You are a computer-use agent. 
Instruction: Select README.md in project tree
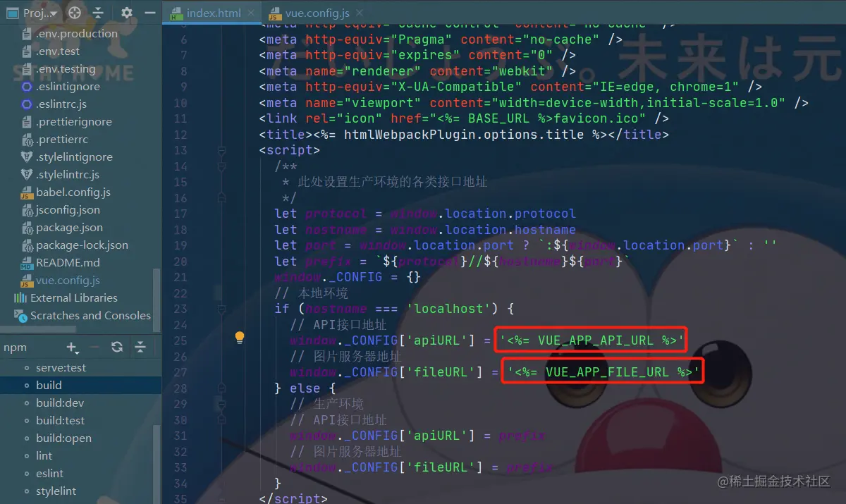(x=68, y=263)
